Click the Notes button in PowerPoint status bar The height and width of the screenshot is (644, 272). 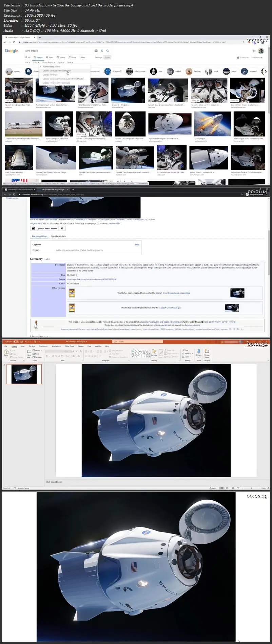point(213,488)
